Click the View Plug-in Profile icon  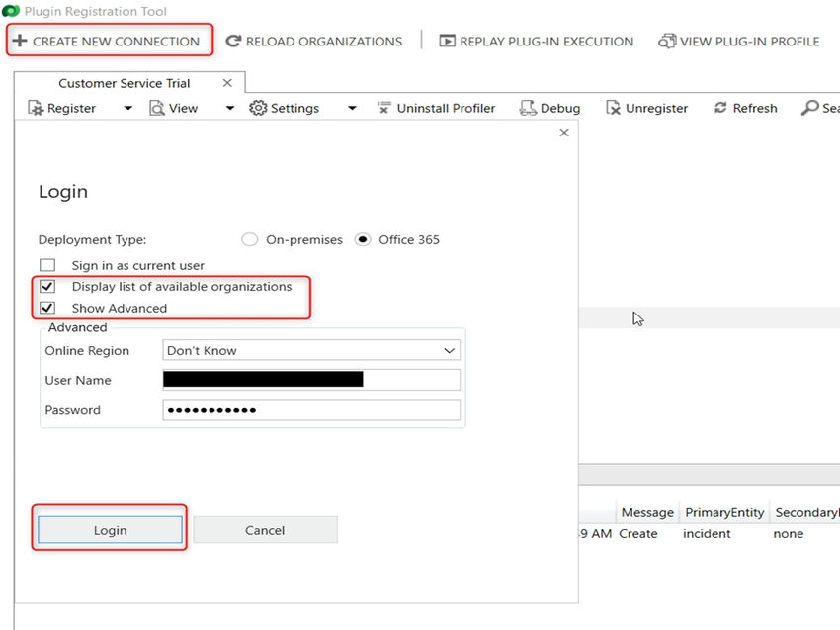pyautogui.click(x=667, y=41)
